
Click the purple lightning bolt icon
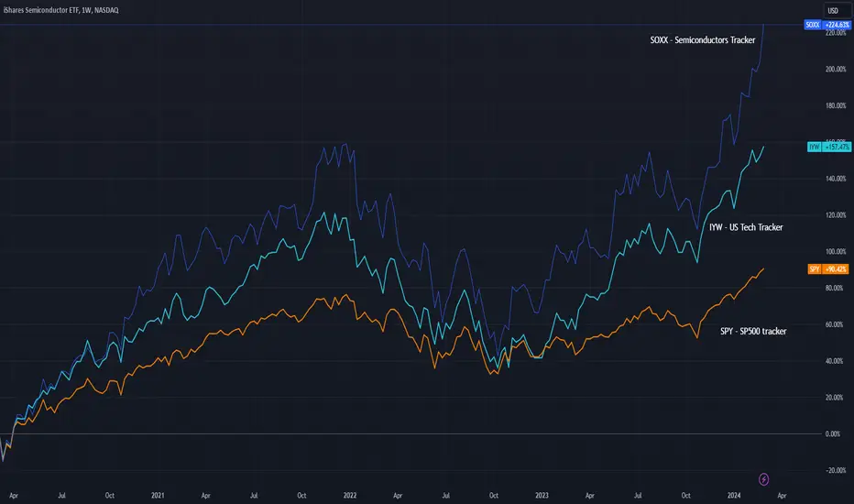763,479
